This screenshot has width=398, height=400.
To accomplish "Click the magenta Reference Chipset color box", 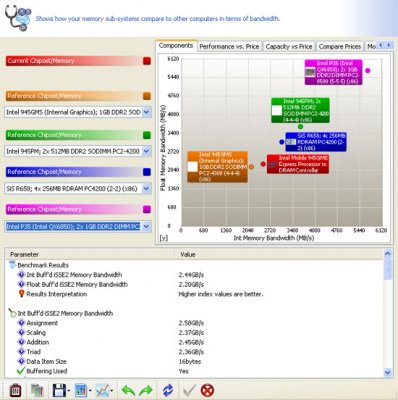I will coord(147,209).
